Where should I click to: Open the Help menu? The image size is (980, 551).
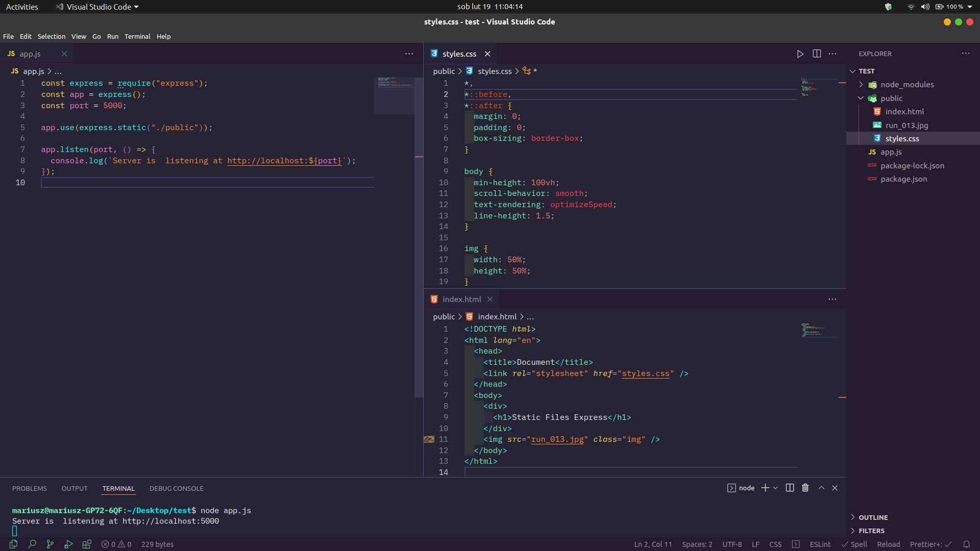[164, 36]
